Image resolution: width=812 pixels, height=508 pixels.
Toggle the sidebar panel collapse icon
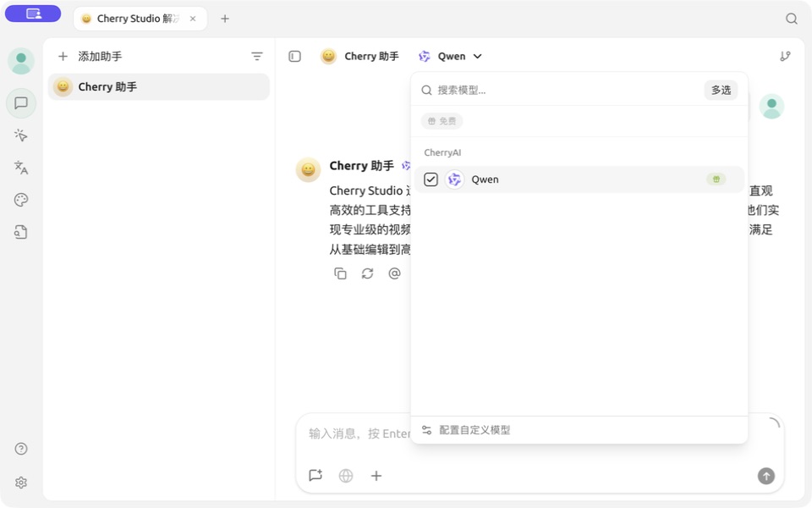pyautogui.click(x=294, y=56)
